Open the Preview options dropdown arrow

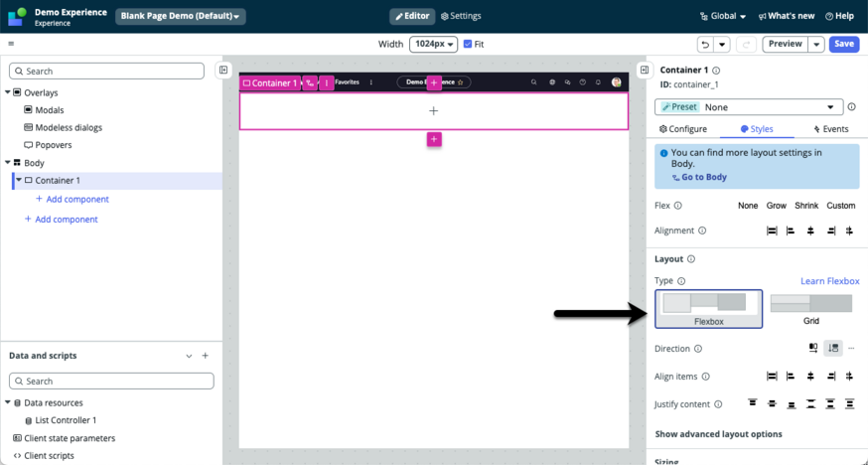tap(816, 45)
